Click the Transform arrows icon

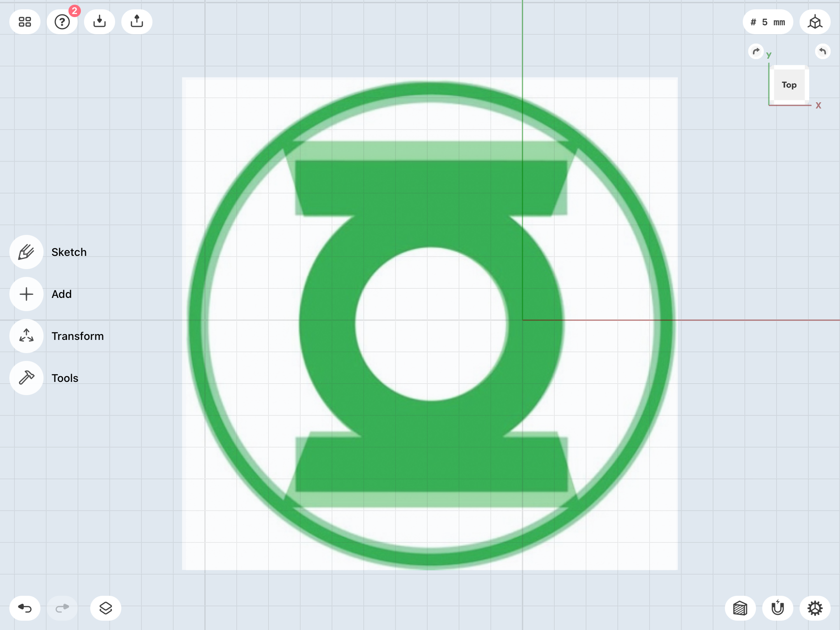pyautogui.click(x=26, y=336)
